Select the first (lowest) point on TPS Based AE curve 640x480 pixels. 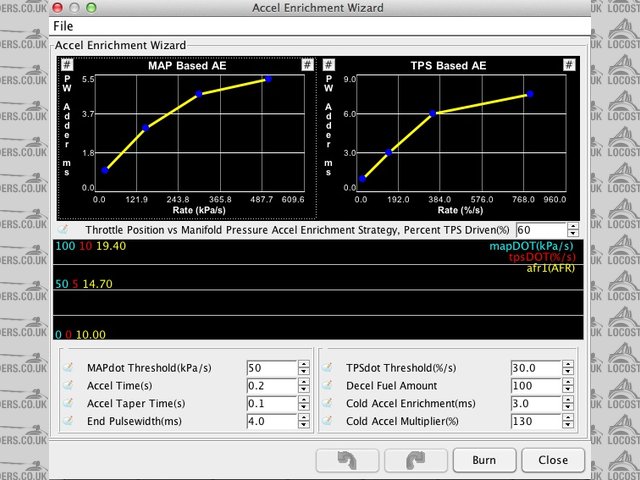(362, 179)
